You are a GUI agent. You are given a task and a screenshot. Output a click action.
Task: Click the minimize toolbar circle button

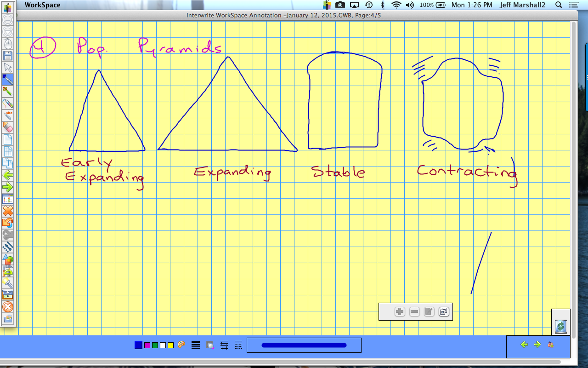coord(8,20)
